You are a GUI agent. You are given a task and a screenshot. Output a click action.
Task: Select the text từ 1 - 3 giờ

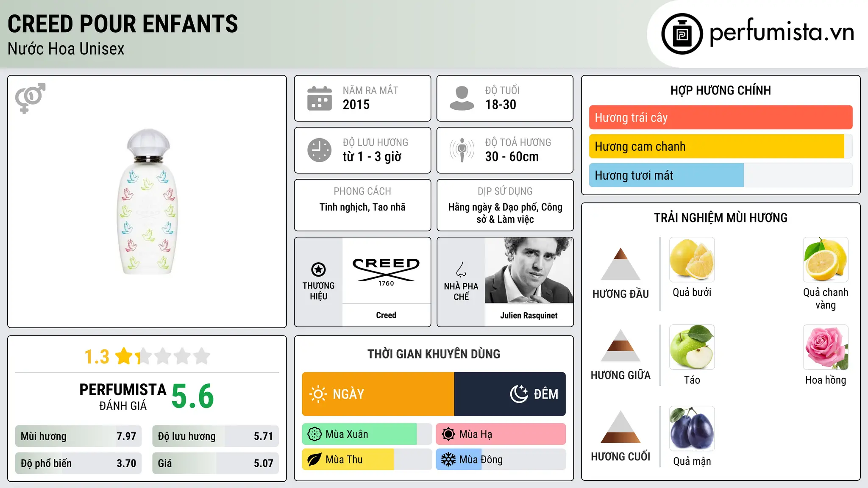point(372,157)
